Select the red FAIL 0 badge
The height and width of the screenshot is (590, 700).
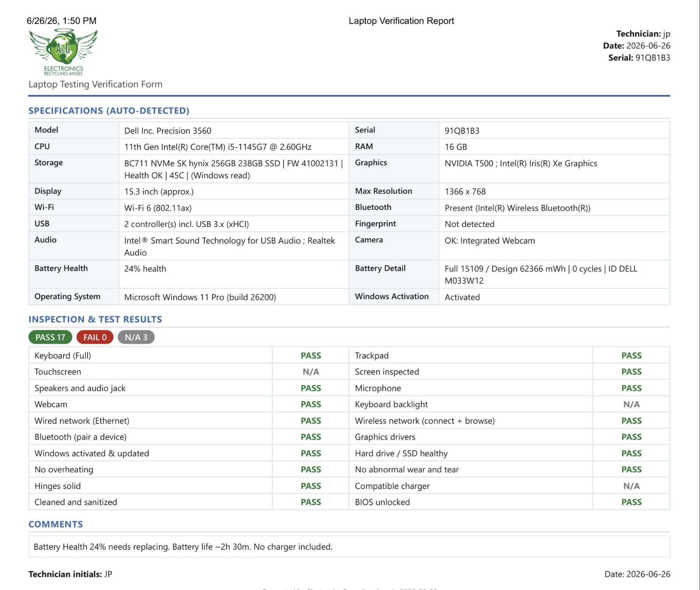(95, 337)
